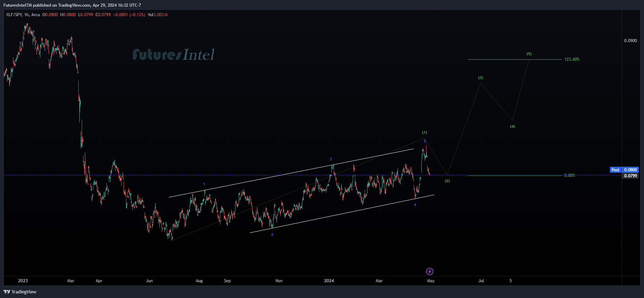Screen dimensions: 644x298
Task: Click the Sep time axis label
Action: 227,281
